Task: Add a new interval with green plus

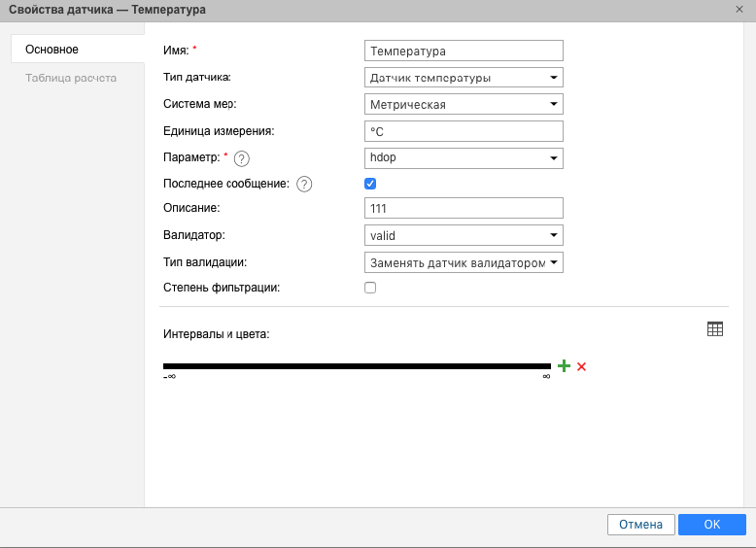Action: tap(564, 366)
